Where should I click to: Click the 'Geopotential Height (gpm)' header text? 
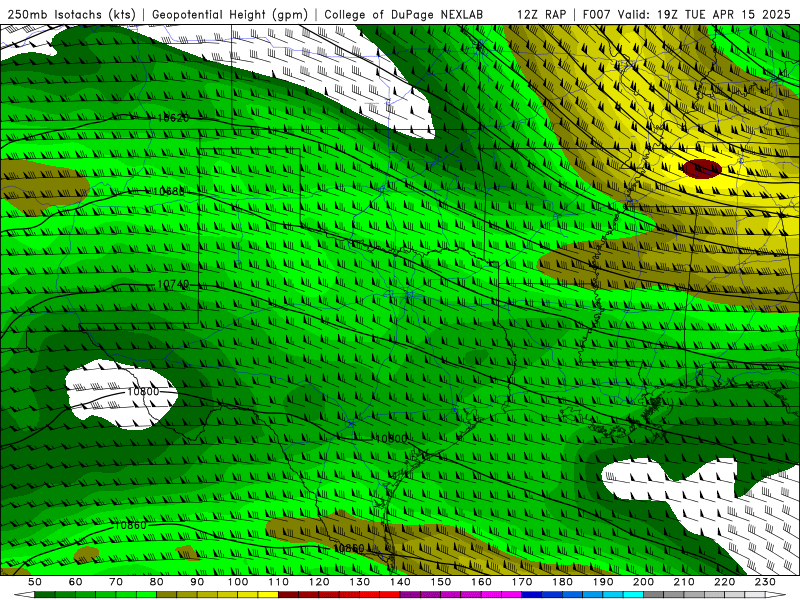click(x=230, y=14)
